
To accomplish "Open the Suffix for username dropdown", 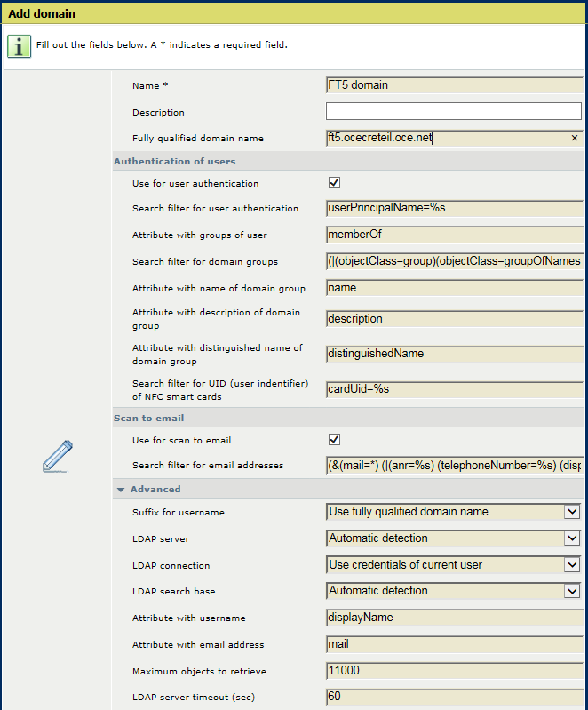I will pyautogui.click(x=572, y=512).
